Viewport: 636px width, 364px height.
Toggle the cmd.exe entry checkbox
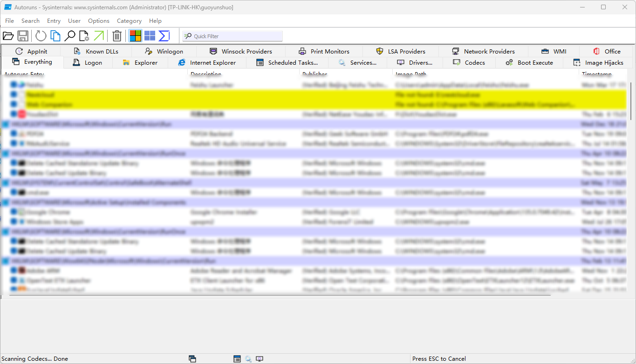(x=14, y=192)
